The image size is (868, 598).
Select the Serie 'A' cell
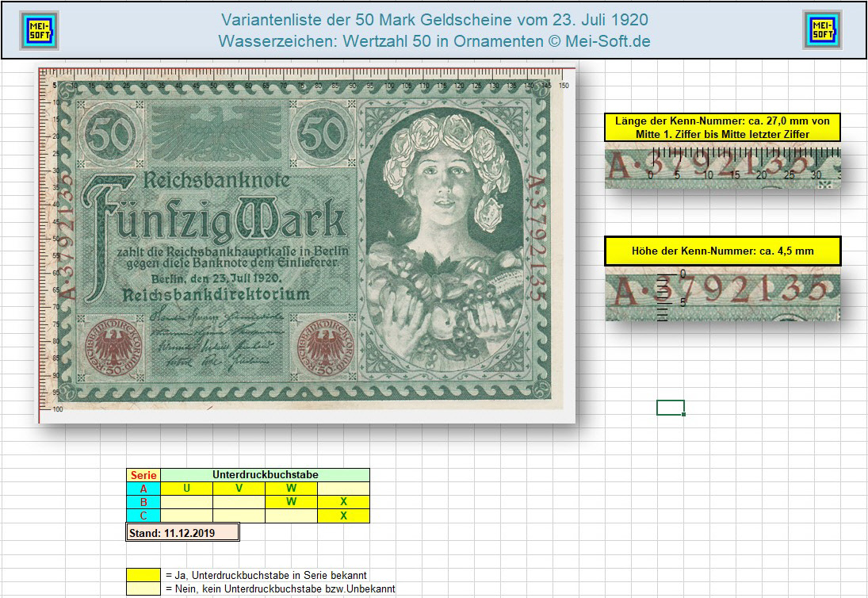143,489
